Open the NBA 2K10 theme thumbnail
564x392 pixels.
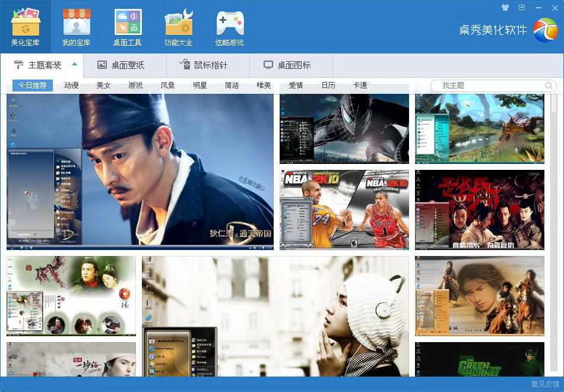344,210
